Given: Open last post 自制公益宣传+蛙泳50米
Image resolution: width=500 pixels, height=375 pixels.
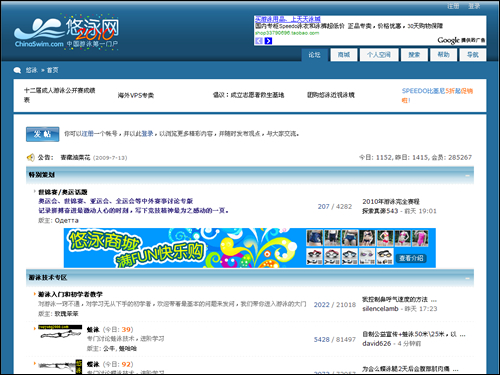Looking at the screenshot, I should coord(414,334).
